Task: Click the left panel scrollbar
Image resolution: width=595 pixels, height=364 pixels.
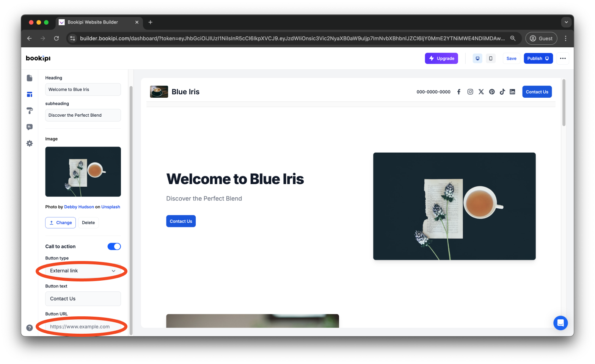Action: (x=131, y=210)
